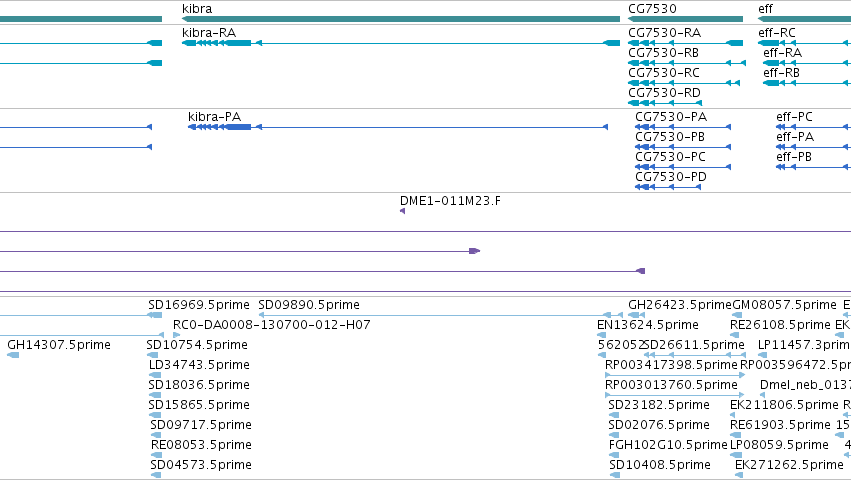Select EK271262.5prime EST
Image resolution: width=851 pixels, height=480 pixels.
pyautogui.click(x=738, y=475)
